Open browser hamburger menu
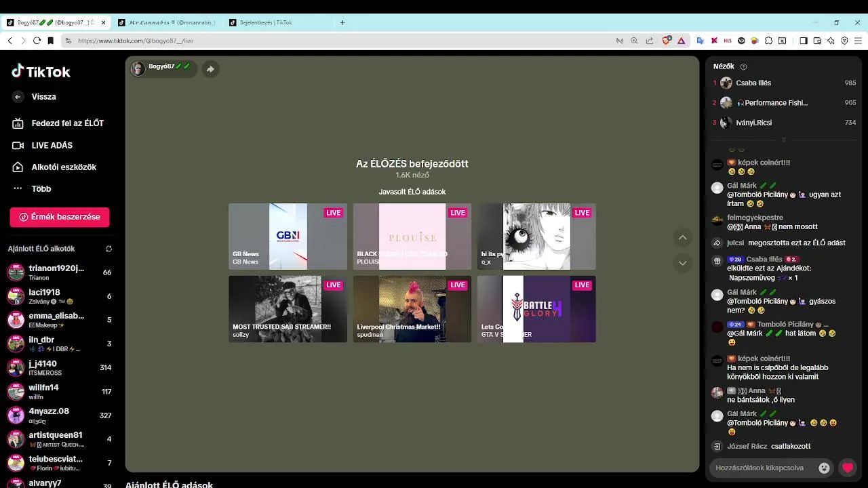Viewport: 868px width, 488px height. point(858,41)
